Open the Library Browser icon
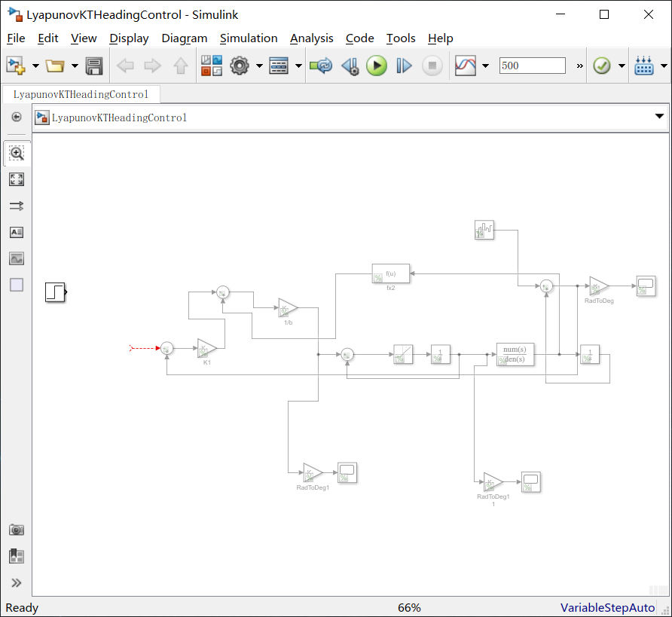672x617 pixels. (212, 66)
